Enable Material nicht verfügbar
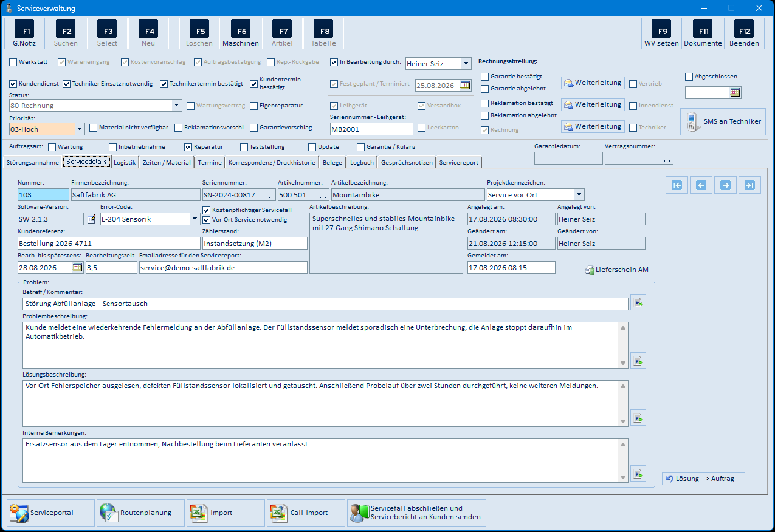 pyautogui.click(x=94, y=128)
